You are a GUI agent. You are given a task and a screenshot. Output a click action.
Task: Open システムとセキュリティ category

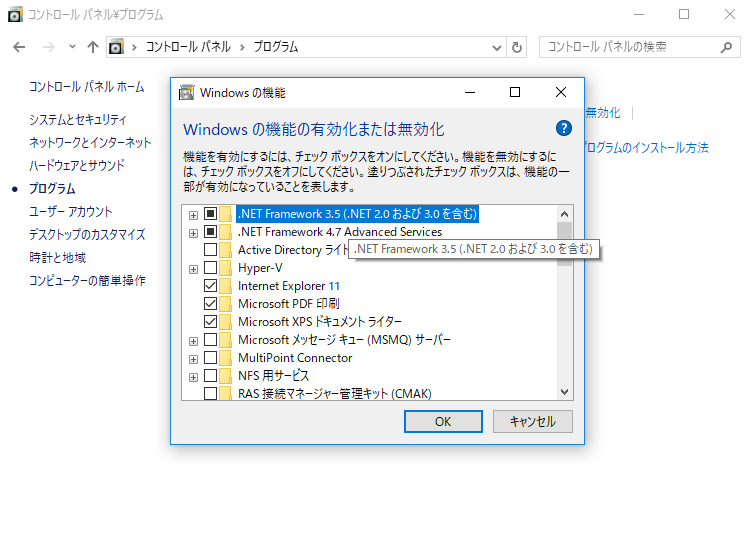click(77, 119)
